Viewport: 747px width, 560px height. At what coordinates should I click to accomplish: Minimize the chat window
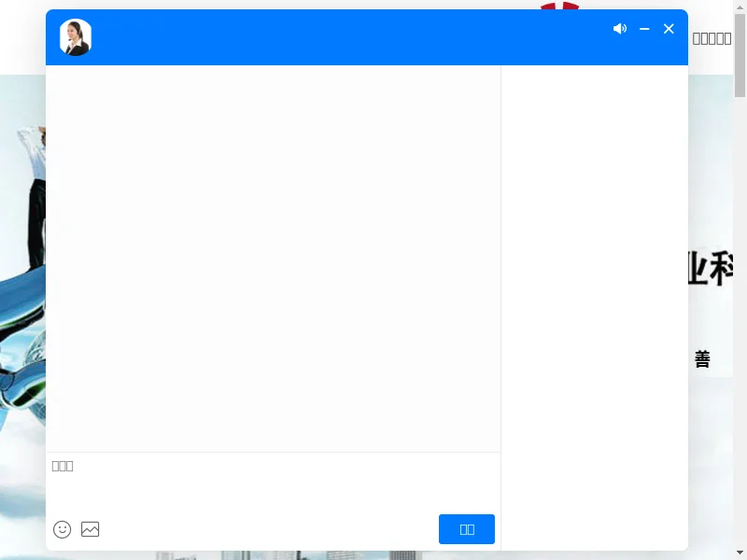644,29
